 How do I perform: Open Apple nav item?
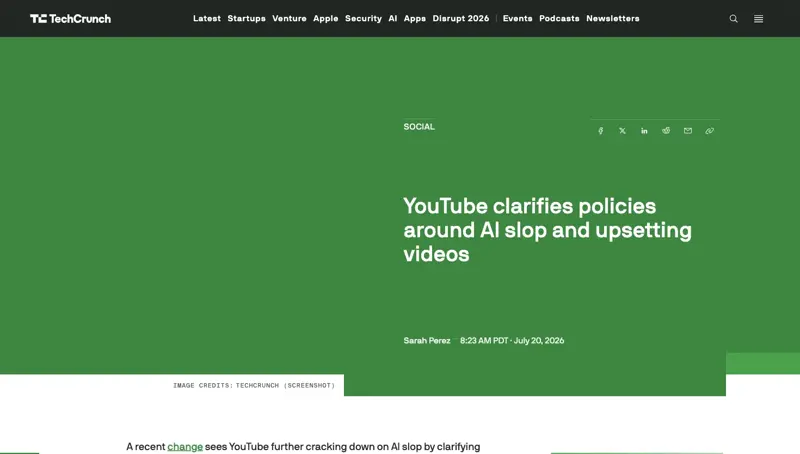point(326,18)
